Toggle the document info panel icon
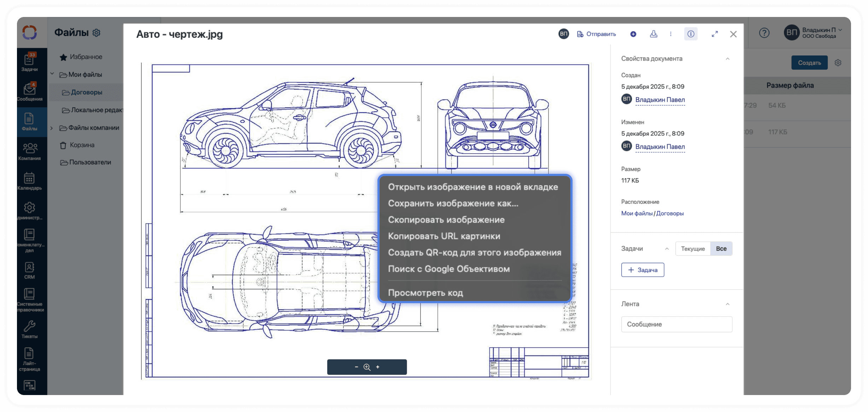This screenshot has width=868, height=412. pos(691,34)
